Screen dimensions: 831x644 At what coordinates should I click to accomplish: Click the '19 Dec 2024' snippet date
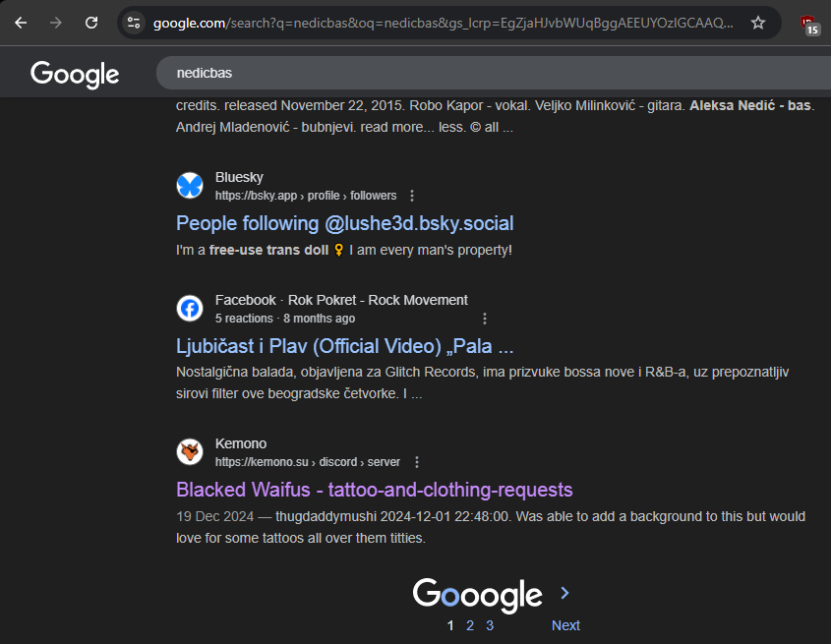(214, 517)
